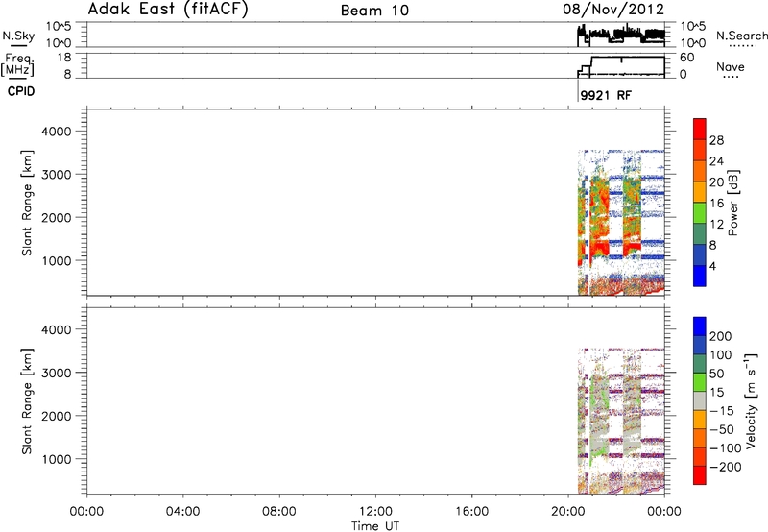Screen dimensions: 768x532
Task: Click the '18' frequency axis label
Action: pos(64,58)
